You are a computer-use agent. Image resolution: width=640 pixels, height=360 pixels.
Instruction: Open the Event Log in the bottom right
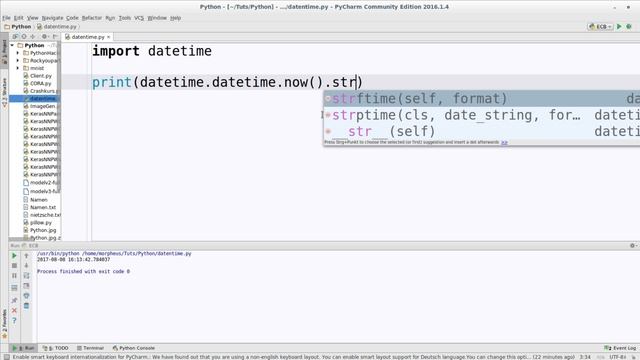(x=620, y=348)
